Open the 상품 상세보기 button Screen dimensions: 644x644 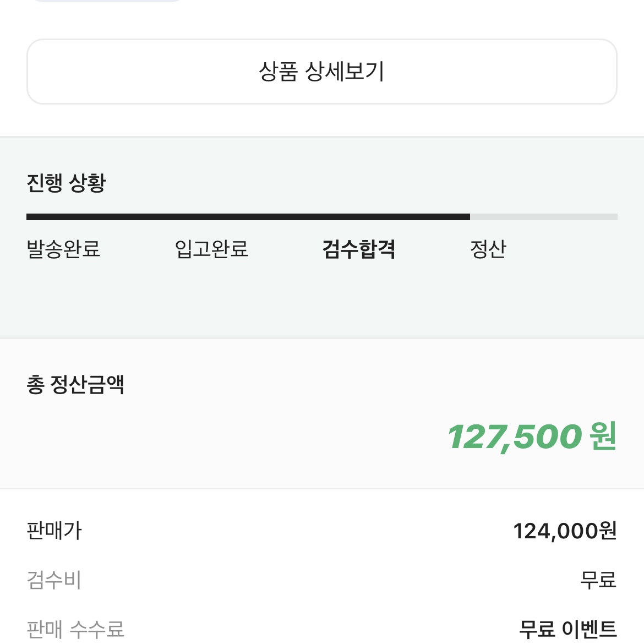[321, 72]
